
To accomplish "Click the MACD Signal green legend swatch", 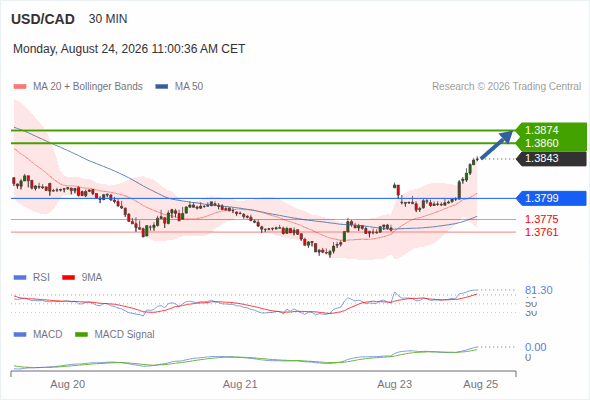I will (81, 335).
